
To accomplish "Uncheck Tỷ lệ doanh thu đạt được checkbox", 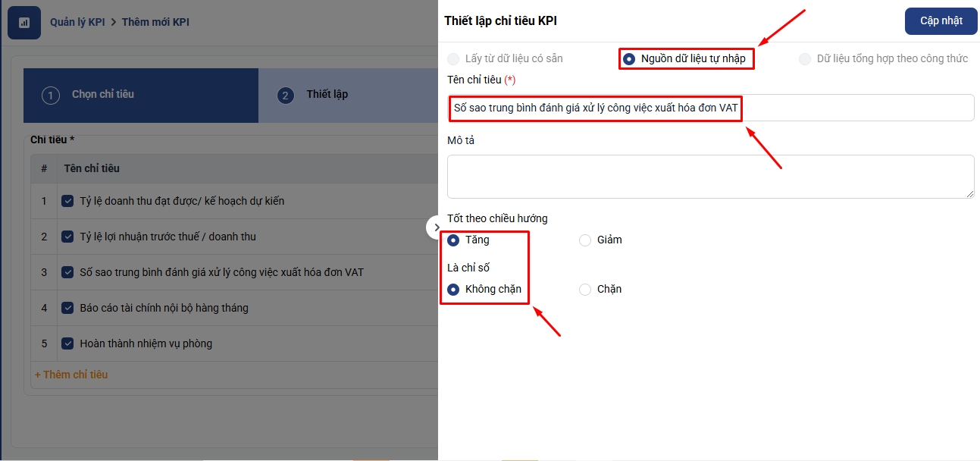I will [x=67, y=201].
